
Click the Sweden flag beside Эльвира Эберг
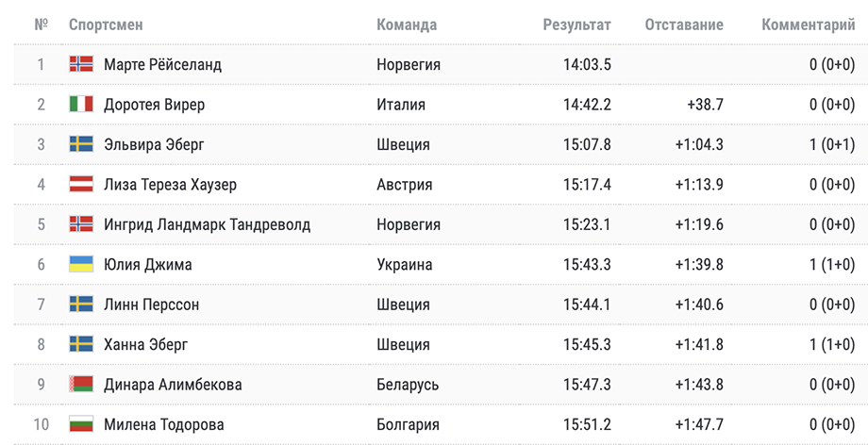pos(81,144)
